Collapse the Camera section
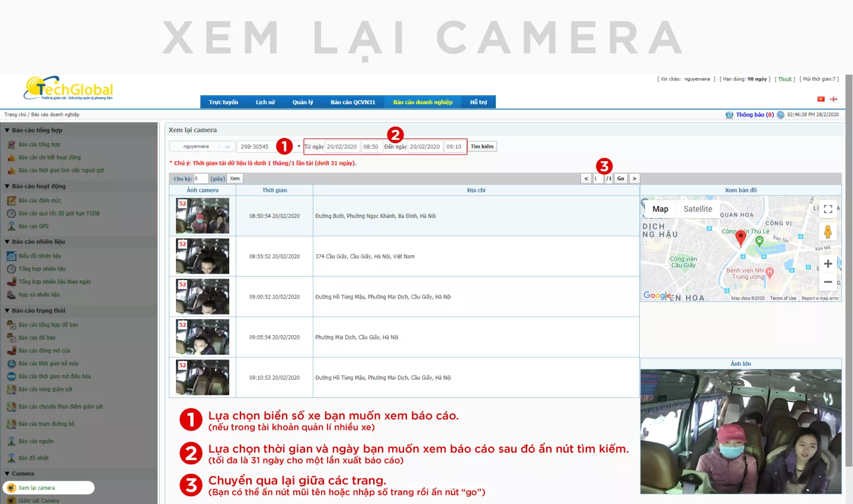 [x=7, y=474]
